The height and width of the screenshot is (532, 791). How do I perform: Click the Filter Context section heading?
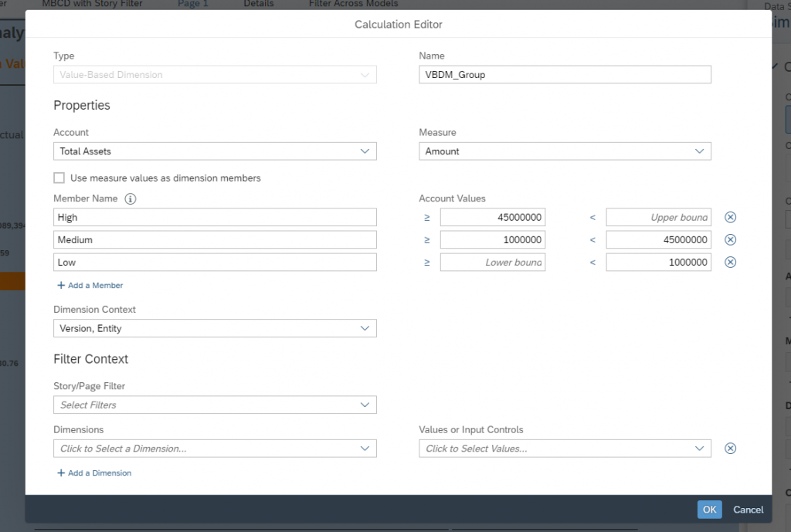(x=91, y=359)
